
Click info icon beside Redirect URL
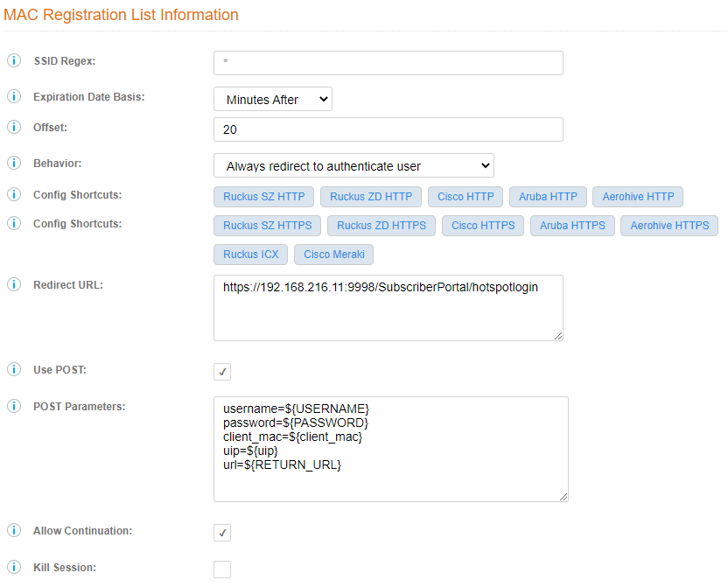click(14, 285)
